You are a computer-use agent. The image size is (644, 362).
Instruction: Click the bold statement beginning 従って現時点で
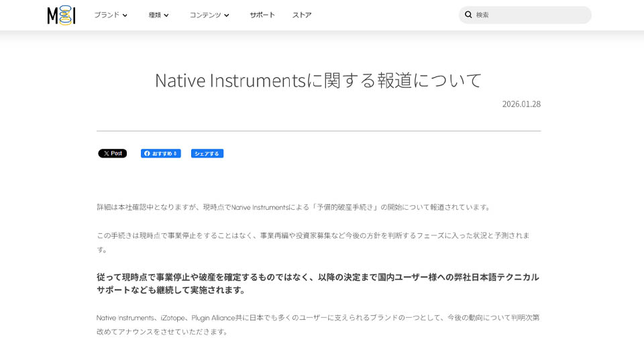(318, 284)
